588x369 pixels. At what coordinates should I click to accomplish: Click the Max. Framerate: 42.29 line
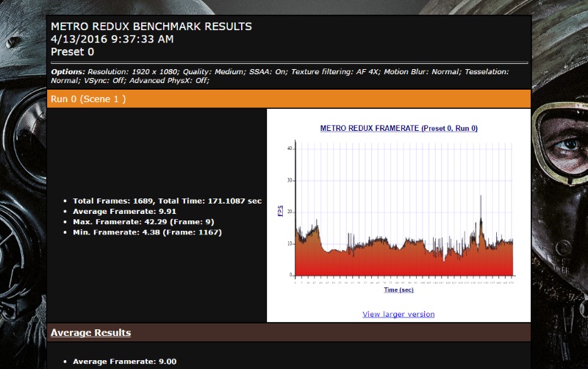(x=143, y=222)
